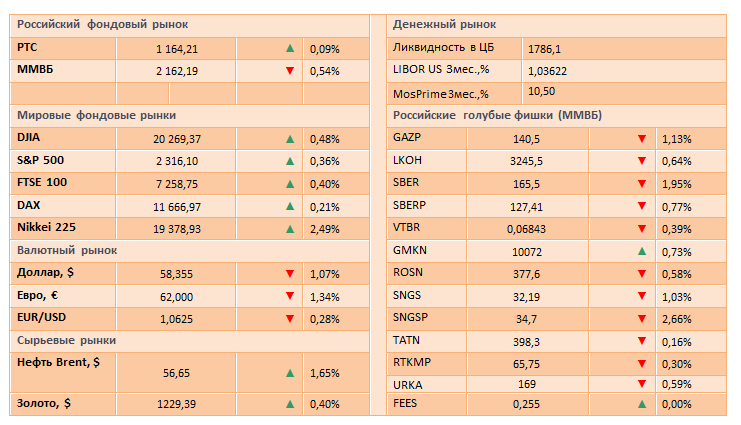Select the LKOH price cell 3245,5
The width and height of the screenshot is (741, 425).
coord(526,161)
